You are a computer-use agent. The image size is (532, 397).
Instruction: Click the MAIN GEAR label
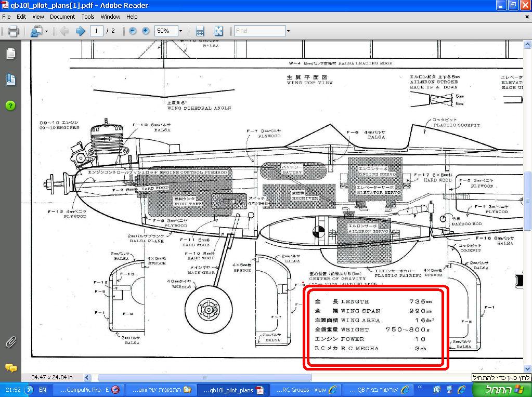pyautogui.click(x=202, y=273)
